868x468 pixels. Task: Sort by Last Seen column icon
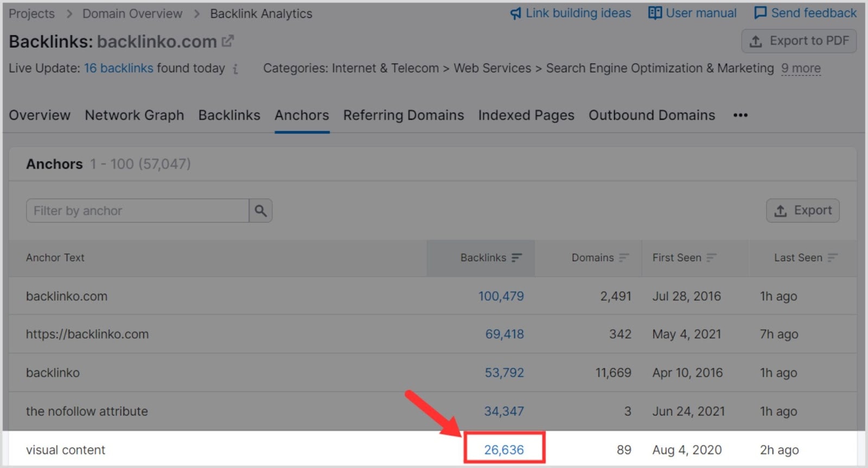pos(833,258)
